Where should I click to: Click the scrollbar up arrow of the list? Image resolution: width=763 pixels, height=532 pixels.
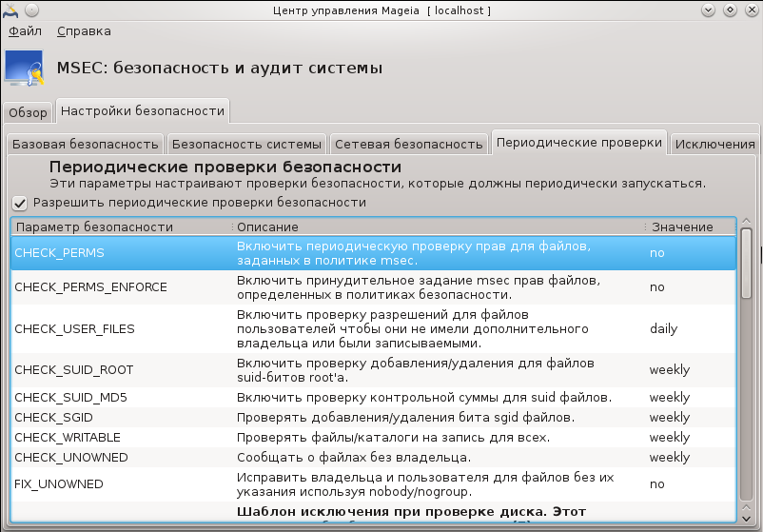coord(746,222)
